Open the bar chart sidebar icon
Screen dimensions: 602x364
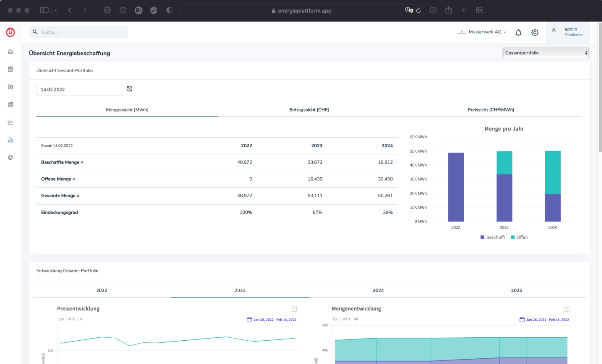point(10,140)
